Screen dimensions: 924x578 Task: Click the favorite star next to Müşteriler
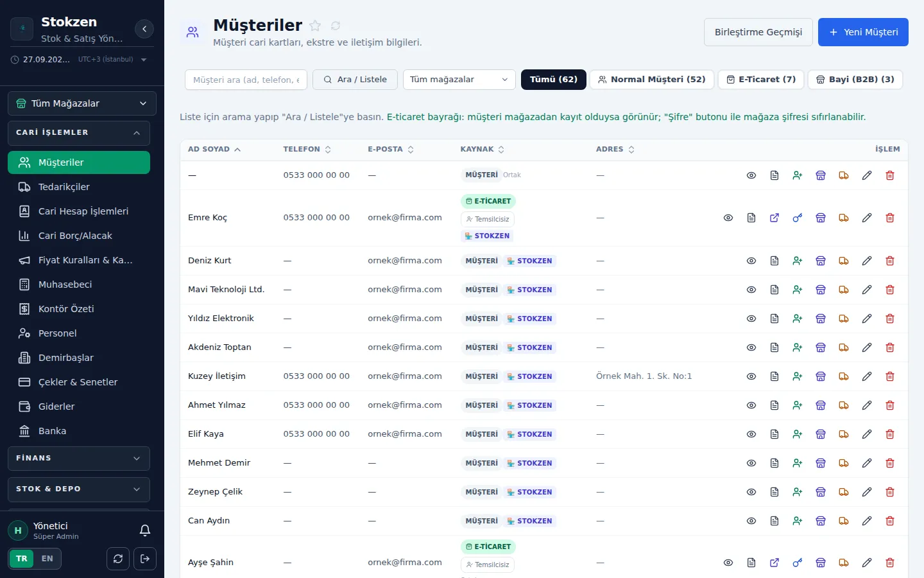pyautogui.click(x=315, y=26)
